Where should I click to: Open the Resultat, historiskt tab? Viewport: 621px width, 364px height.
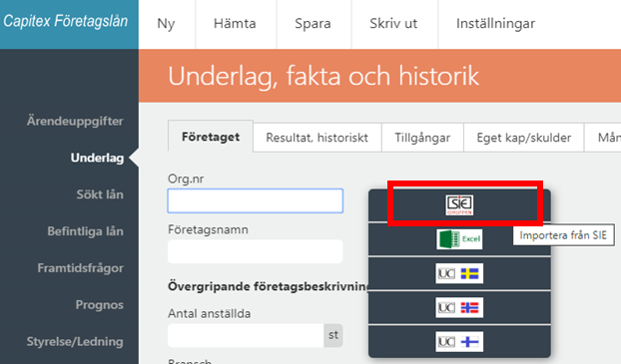(316, 138)
